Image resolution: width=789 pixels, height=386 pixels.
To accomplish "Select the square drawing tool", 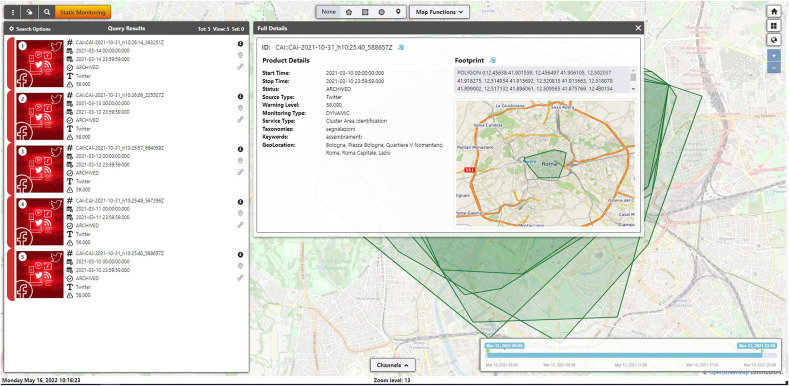I will (x=365, y=12).
